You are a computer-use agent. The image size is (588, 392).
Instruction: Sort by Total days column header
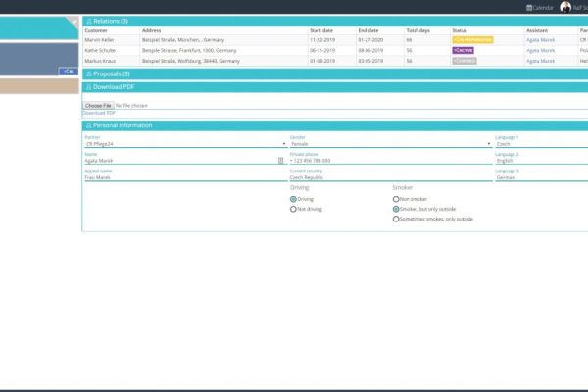(x=417, y=30)
